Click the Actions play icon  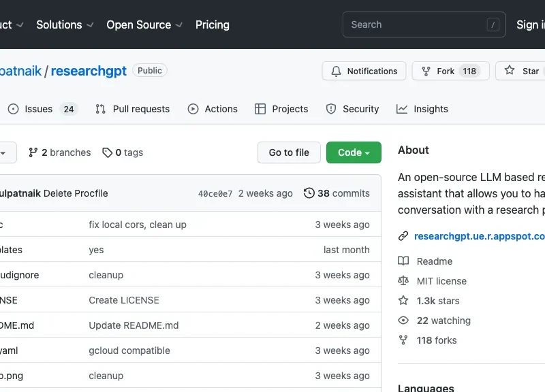193,109
